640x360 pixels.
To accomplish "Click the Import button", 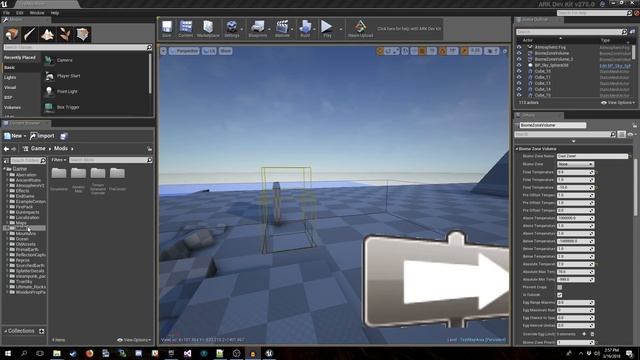I will pos(42,136).
